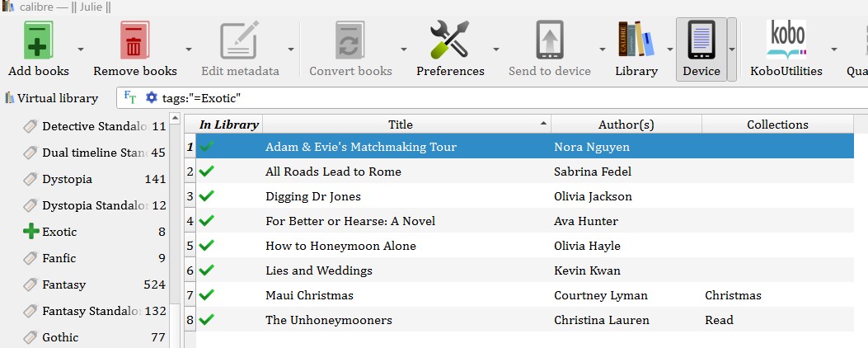Expand the Remove books dropdown arrow
868x348 pixels.
click(x=189, y=49)
